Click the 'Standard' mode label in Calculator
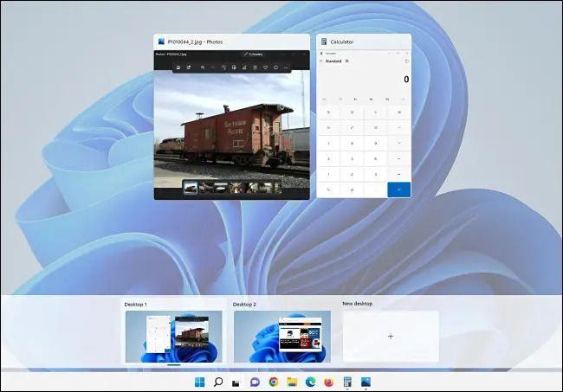The height and width of the screenshot is (392, 563). [333, 61]
